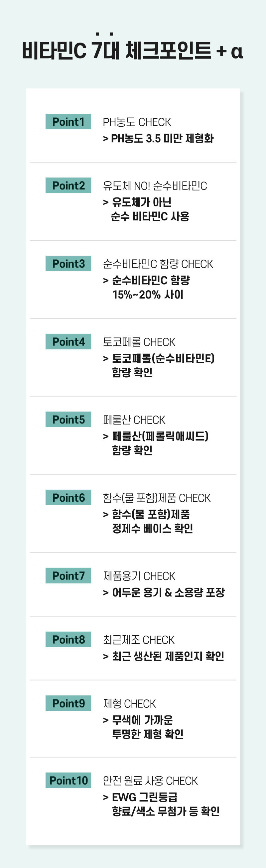The width and height of the screenshot is (266, 868).
Task: Click the Point1 badge
Action: (68, 122)
